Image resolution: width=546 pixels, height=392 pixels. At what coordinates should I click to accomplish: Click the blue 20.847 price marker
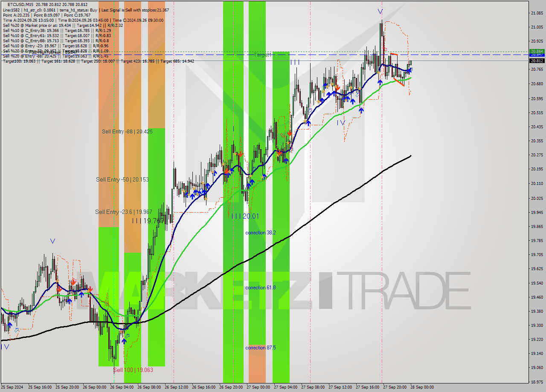pyautogui.click(x=537, y=55)
